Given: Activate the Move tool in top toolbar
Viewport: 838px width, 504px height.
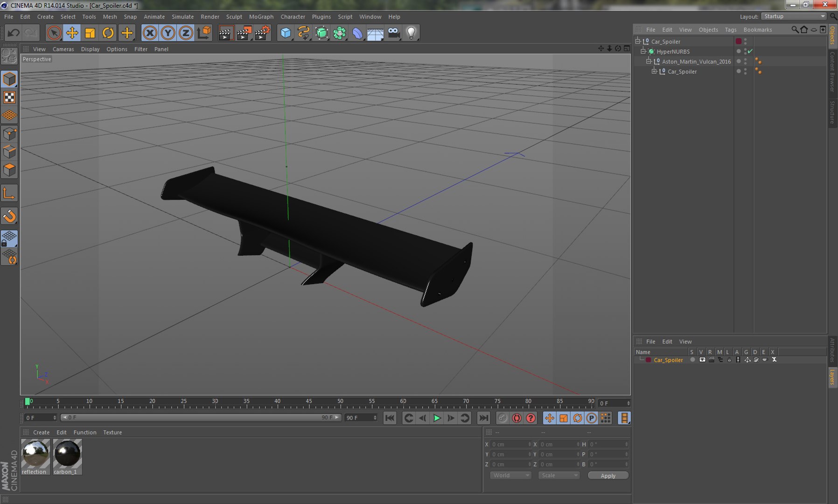Looking at the screenshot, I should tap(72, 33).
